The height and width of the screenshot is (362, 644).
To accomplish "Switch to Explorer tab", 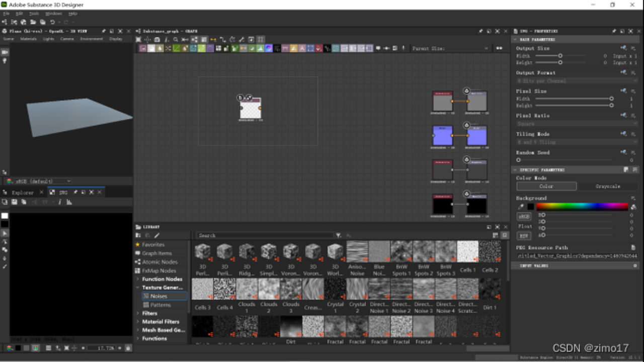I will pyautogui.click(x=23, y=192).
